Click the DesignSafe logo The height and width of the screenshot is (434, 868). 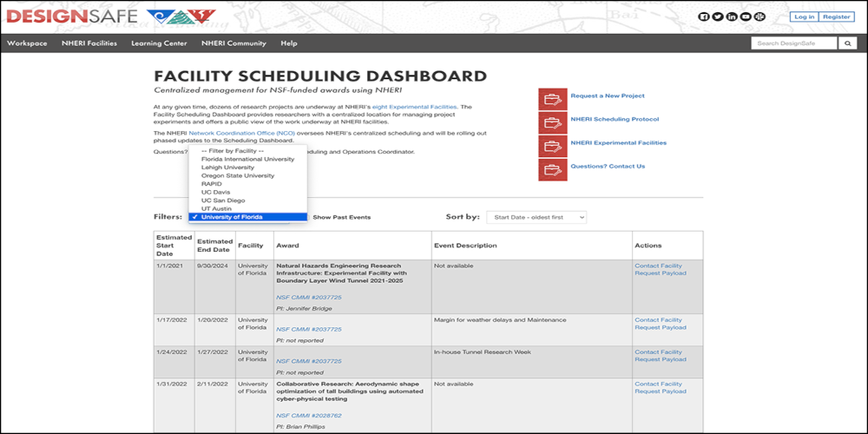tap(72, 16)
